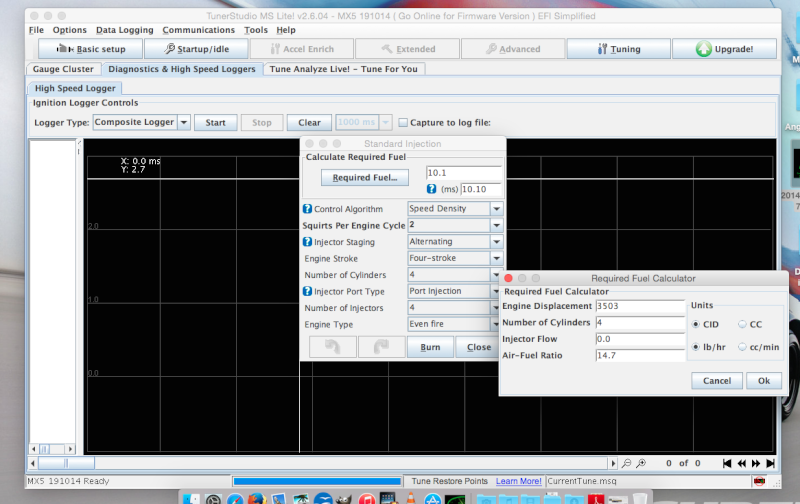Open the Advanced toolbar menu

513,49
